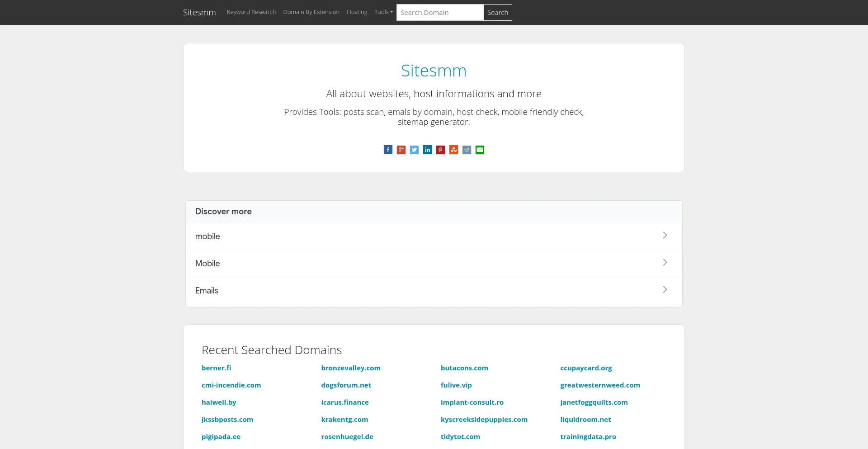Open jkssbposts.com domain link
The image size is (868, 449).
(227, 420)
